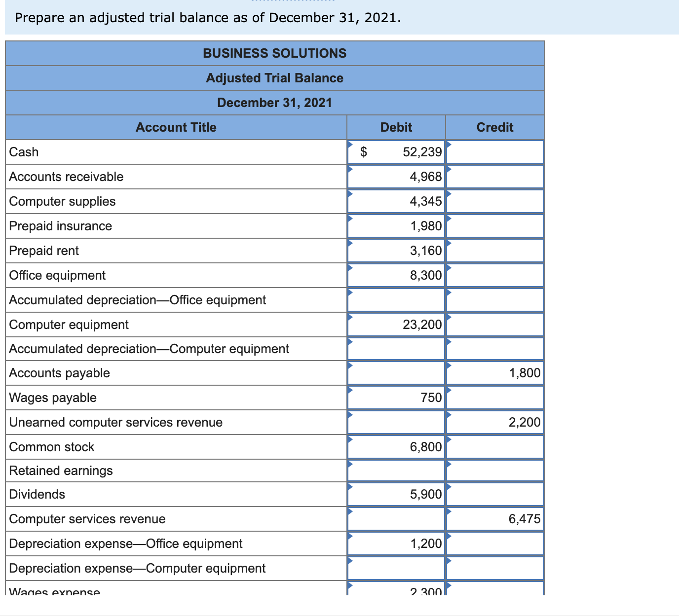Click the Credit column header
Screen dimensions: 679x616
pyautogui.click(x=495, y=127)
